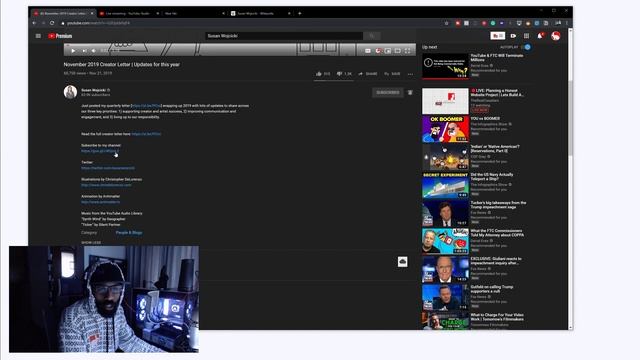Screen dimensions: 640x360
Task: Open the Animation by Antimatter link
Action: (x=100, y=202)
